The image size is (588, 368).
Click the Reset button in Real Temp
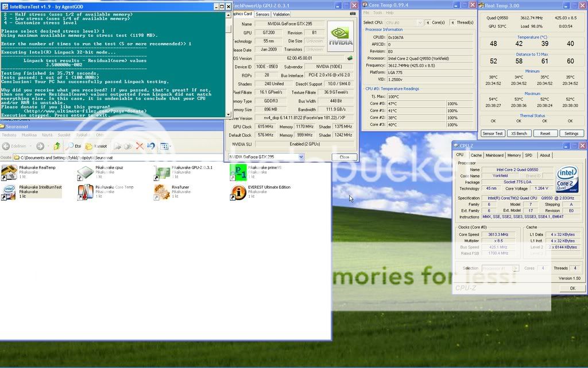point(545,133)
